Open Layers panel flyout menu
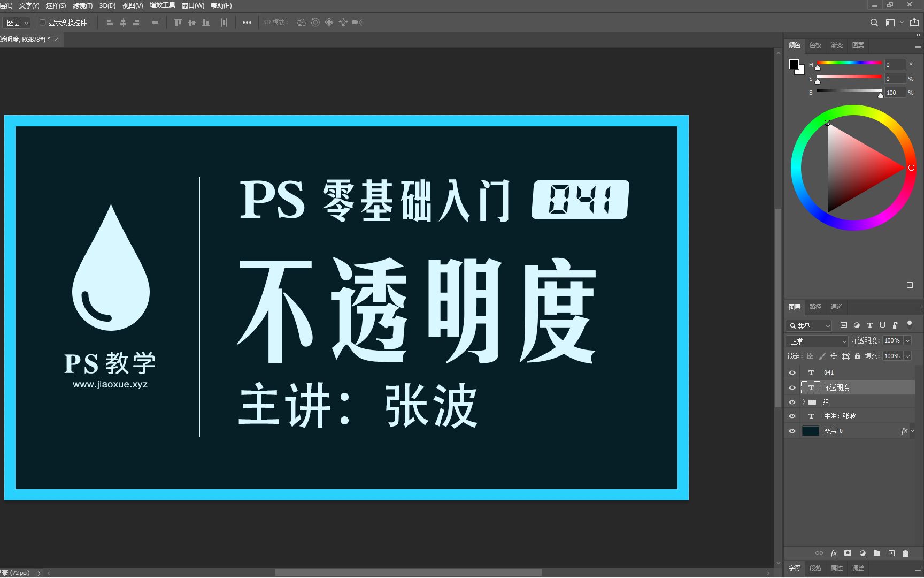The width and height of the screenshot is (924, 578). 918,307
